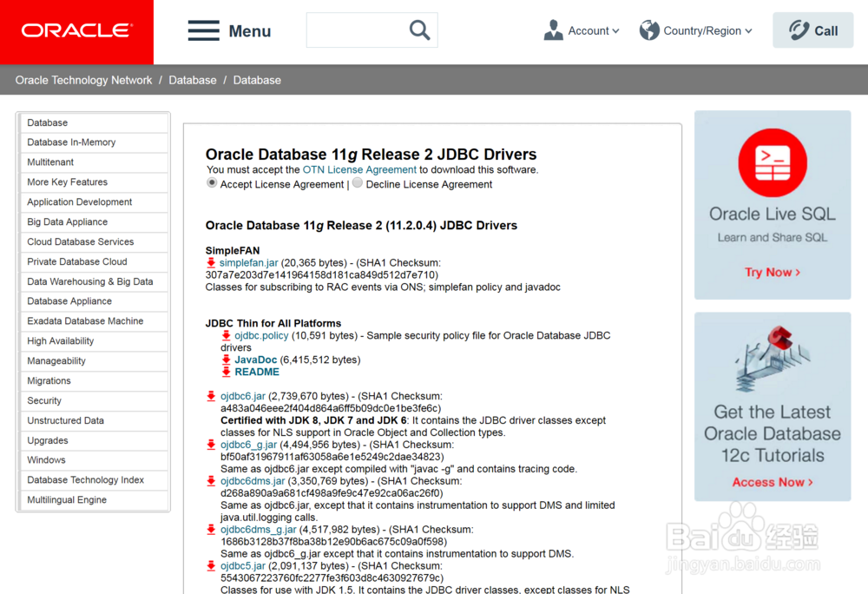Open Private Database Cloud sidebar item

pos(94,262)
